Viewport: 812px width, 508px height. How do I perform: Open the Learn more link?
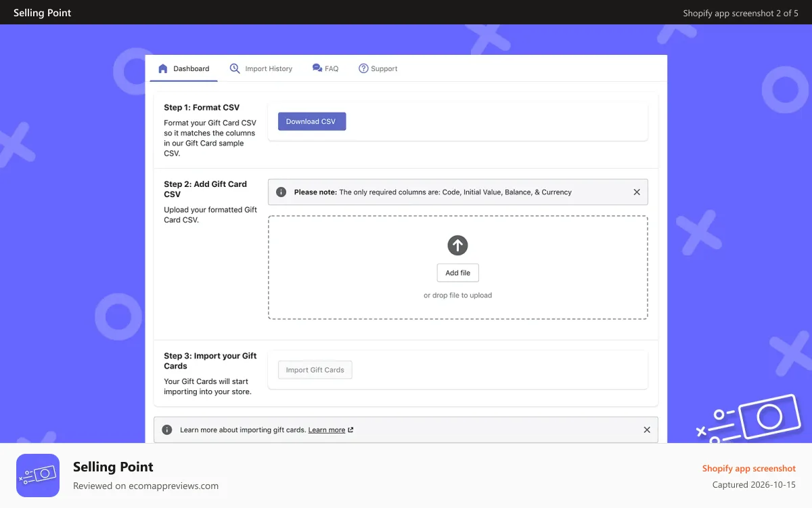click(x=327, y=430)
